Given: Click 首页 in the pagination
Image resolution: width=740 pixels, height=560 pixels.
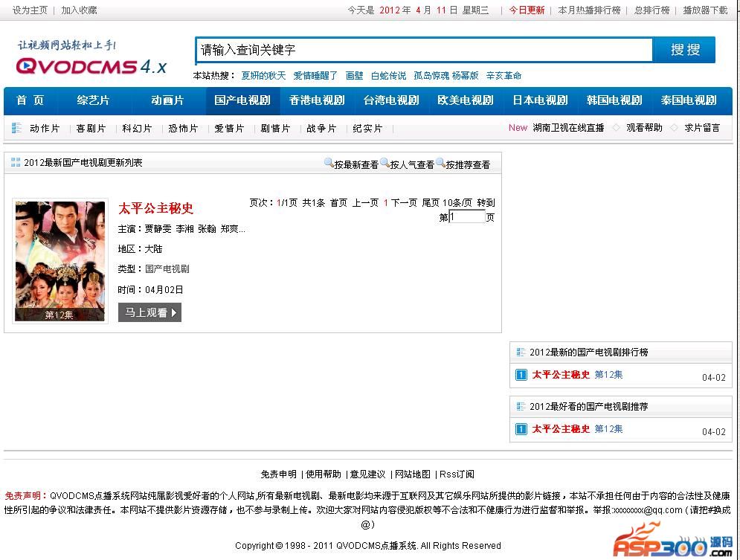Looking at the screenshot, I should pyautogui.click(x=338, y=203).
